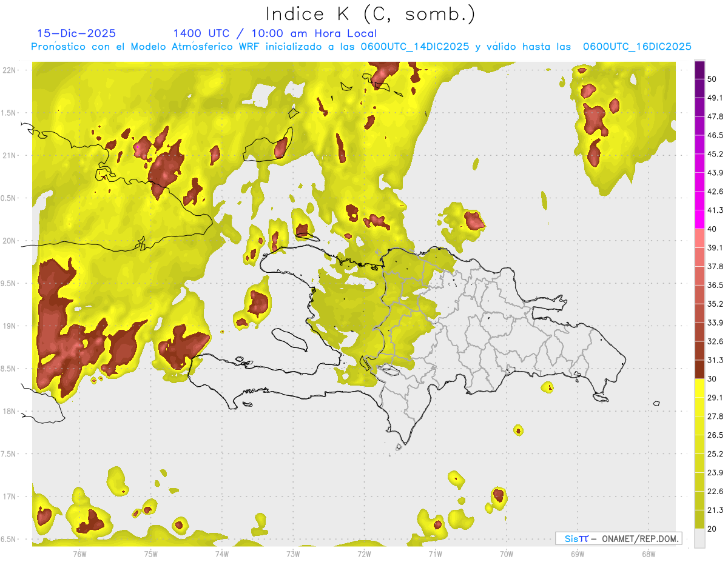
Task: Click the colorbar value "26.5"
Action: tap(716, 435)
